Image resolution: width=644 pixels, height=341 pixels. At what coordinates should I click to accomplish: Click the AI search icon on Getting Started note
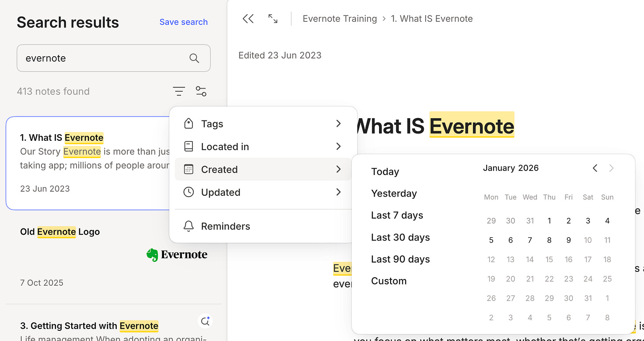205,321
